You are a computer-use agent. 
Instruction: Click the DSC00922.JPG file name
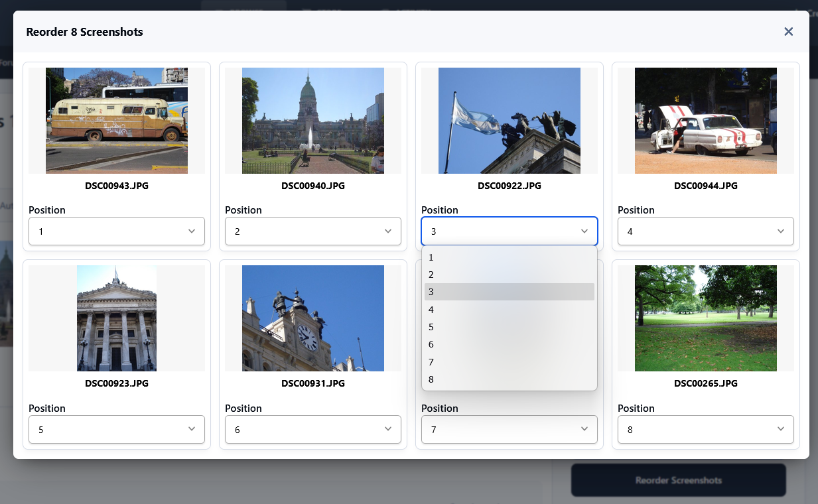coord(510,186)
